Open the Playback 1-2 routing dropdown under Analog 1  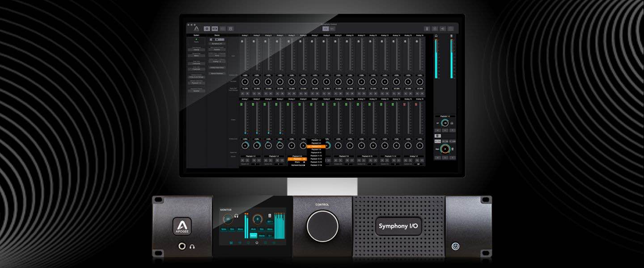point(250,156)
